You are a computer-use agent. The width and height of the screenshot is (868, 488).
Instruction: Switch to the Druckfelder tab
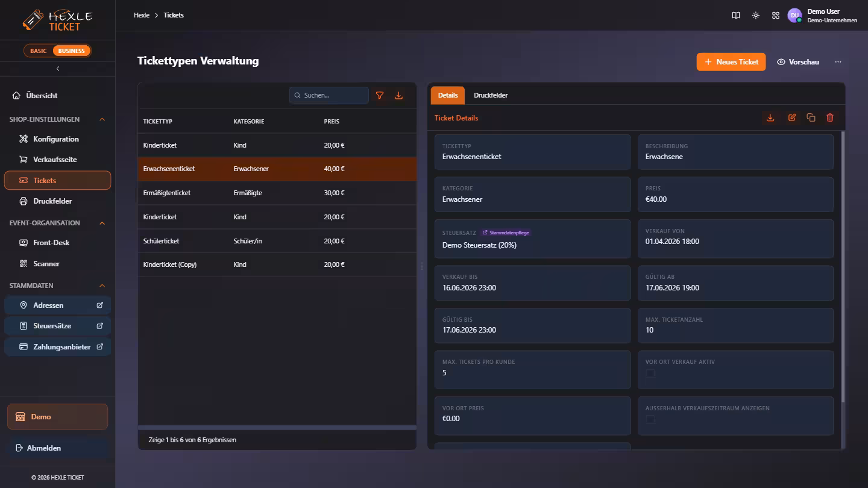pos(491,95)
